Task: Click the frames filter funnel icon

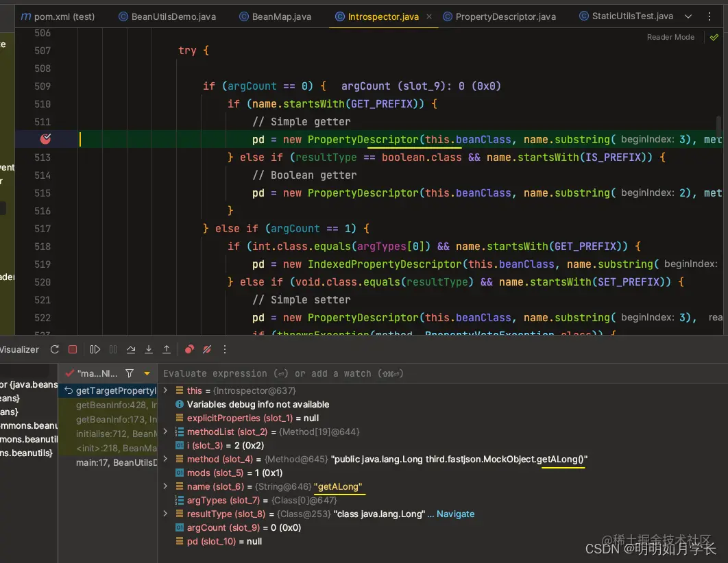Action: point(129,373)
